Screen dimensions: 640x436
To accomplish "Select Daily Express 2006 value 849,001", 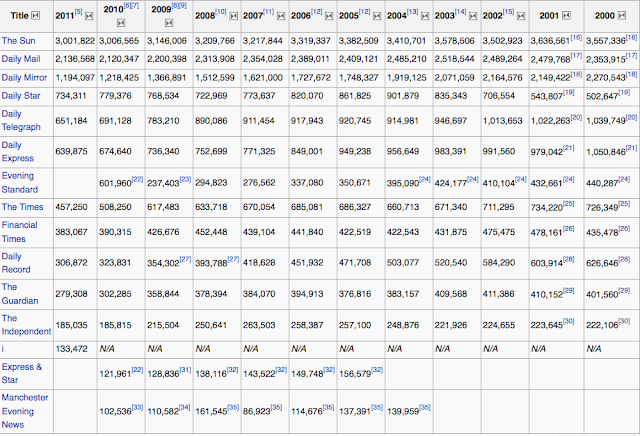I will [307, 151].
